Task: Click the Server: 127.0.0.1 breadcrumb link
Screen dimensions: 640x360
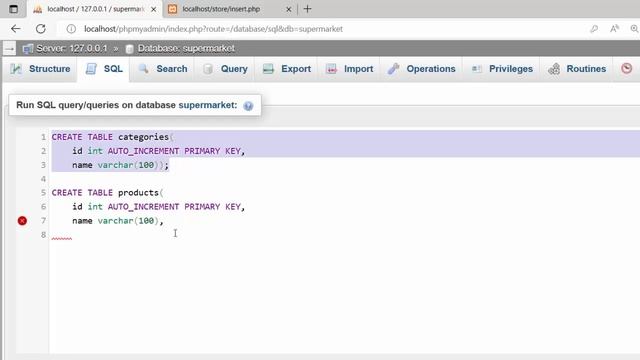Action: point(71,49)
